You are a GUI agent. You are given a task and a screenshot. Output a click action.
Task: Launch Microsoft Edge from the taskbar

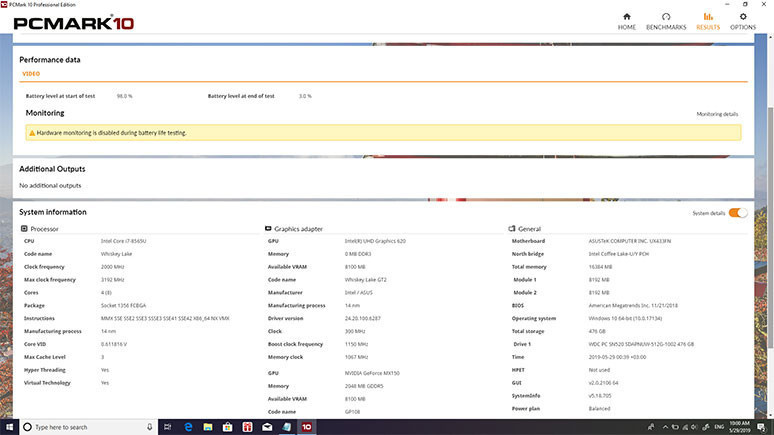click(187, 426)
